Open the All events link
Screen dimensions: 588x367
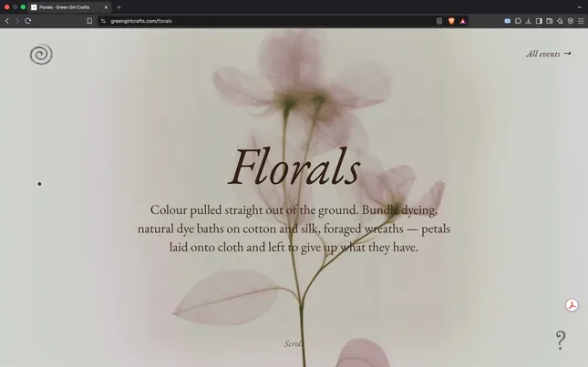548,54
